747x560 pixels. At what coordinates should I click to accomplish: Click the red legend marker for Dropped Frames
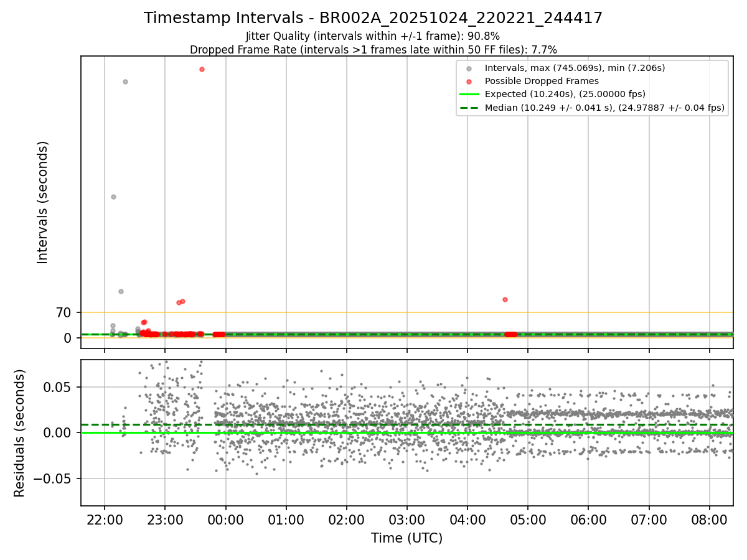click(469, 82)
